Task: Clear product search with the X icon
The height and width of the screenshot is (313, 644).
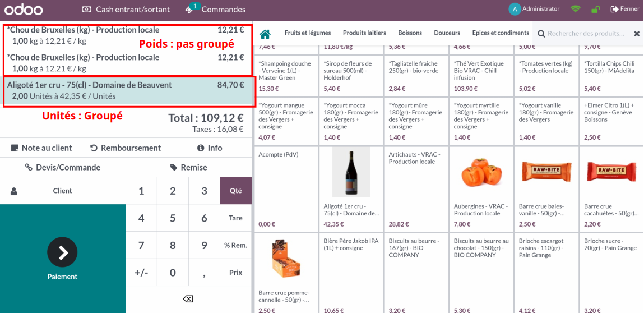Action: pos(637,34)
